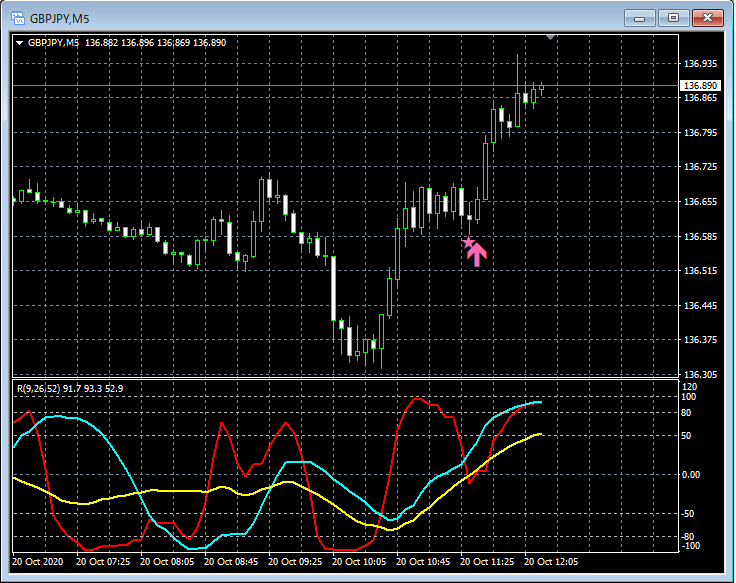736x583 pixels.
Task: Click the 136.585 price scale label
Action: point(700,237)
